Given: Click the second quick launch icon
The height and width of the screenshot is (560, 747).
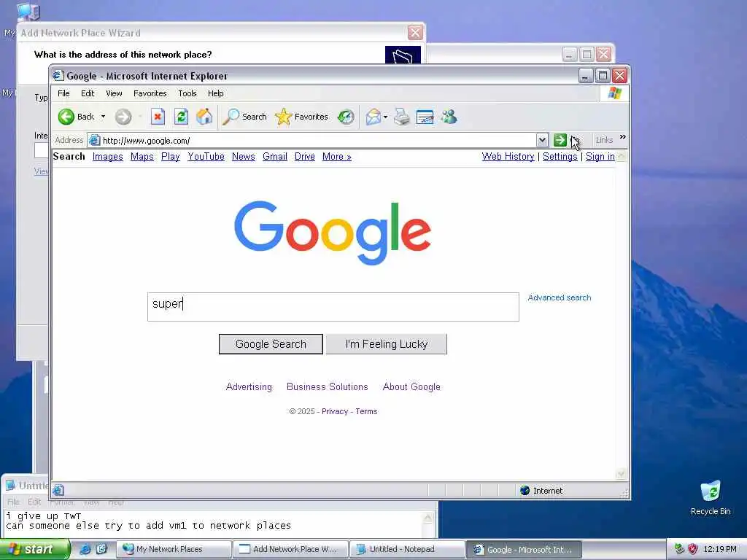Looking at the screenshot, I should (x=101, y=550).
